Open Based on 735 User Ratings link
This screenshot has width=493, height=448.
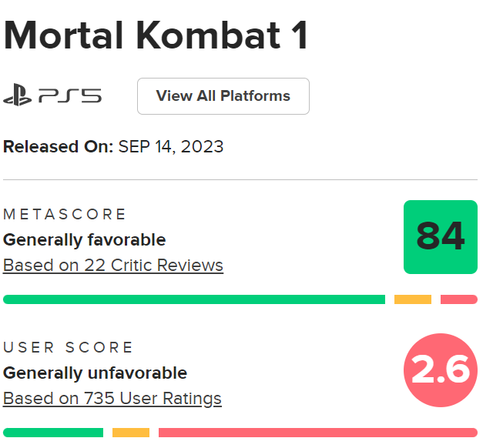pos(112,399)
